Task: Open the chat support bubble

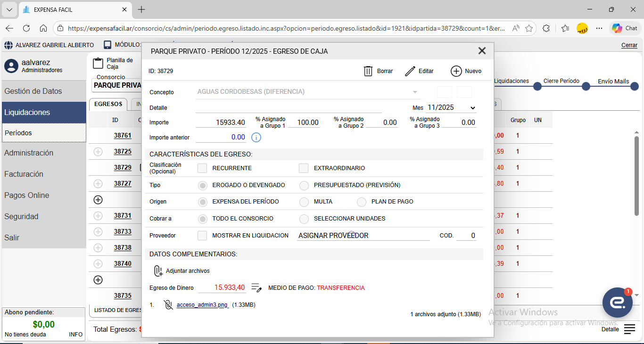Action: (617, 303)
